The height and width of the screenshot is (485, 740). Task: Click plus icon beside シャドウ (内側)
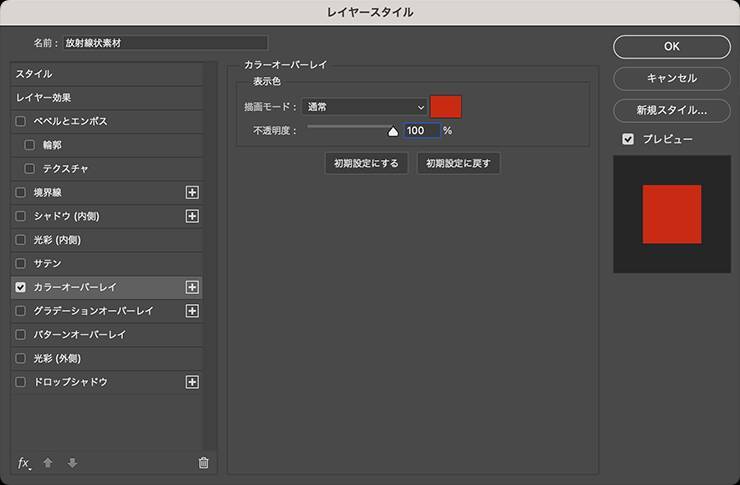pos(192,216)
